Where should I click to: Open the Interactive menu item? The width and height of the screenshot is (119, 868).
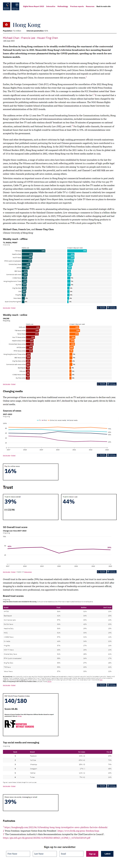pyautogui.click(x=51, y=6)
